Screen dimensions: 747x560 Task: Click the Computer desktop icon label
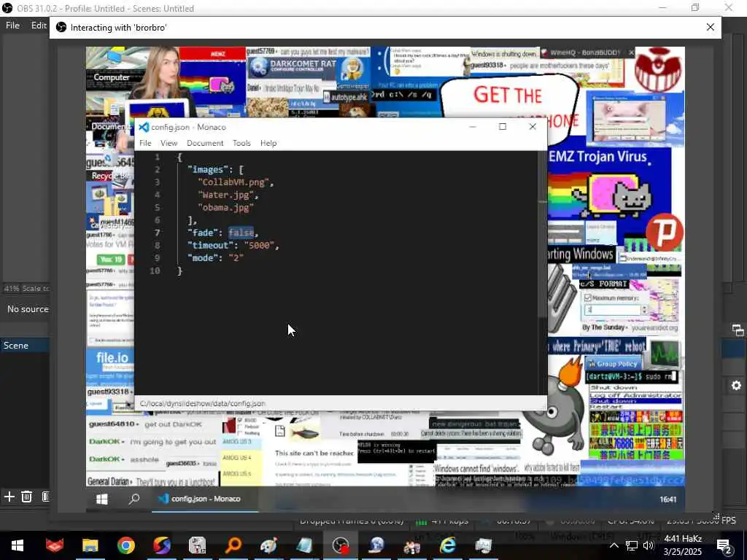[x=112, y=77]
